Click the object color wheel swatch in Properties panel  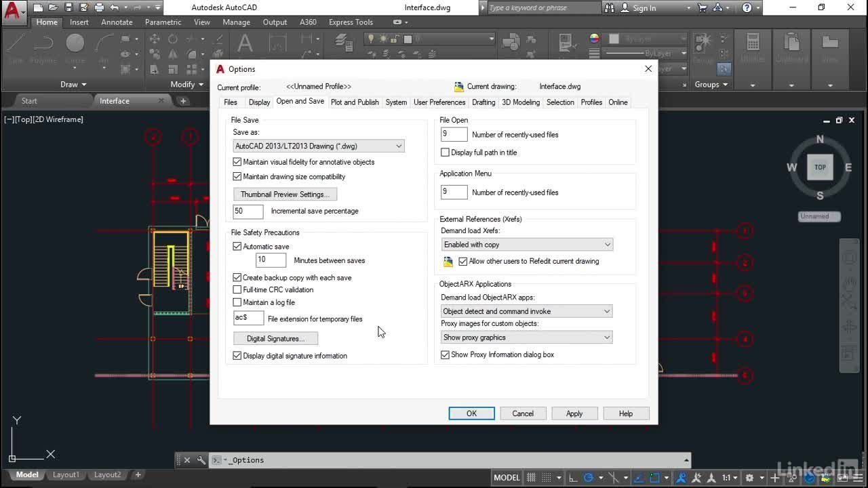coord(594,39)
